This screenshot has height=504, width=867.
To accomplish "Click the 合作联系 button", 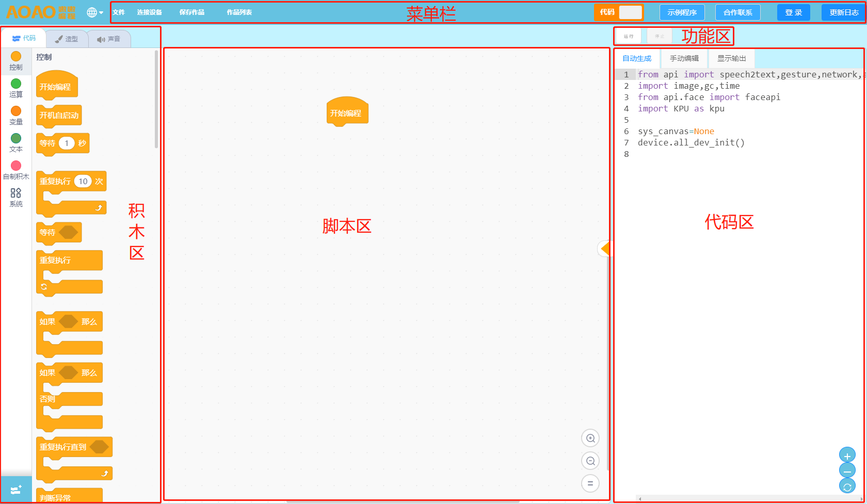I will pyautogui.click(x=738, y=12).
